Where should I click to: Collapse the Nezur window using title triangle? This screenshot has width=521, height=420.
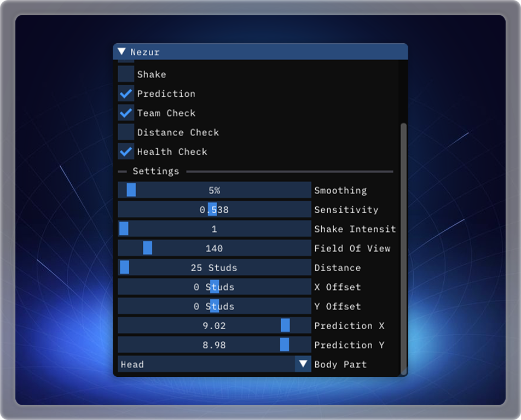pyautogui.click(x=121, y=52)
